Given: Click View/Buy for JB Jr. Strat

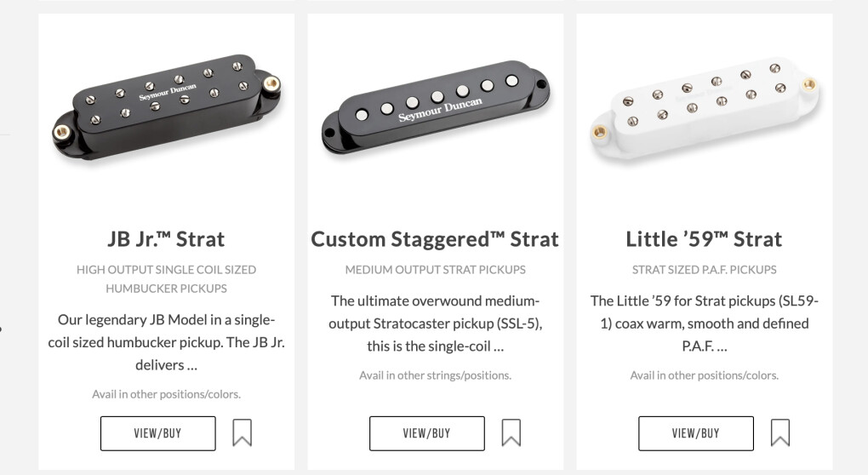Looking at the screenshot, I should pyautogui.click(x=157, y=433).
